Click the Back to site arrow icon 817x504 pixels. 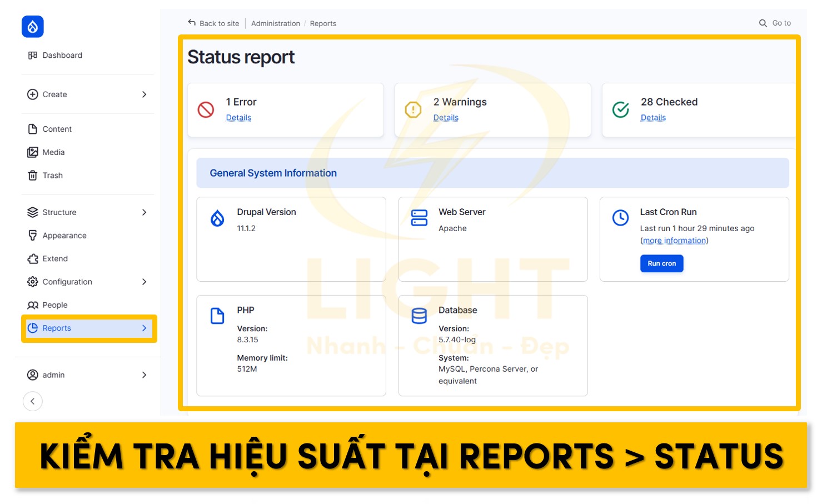tap(192, 23)
